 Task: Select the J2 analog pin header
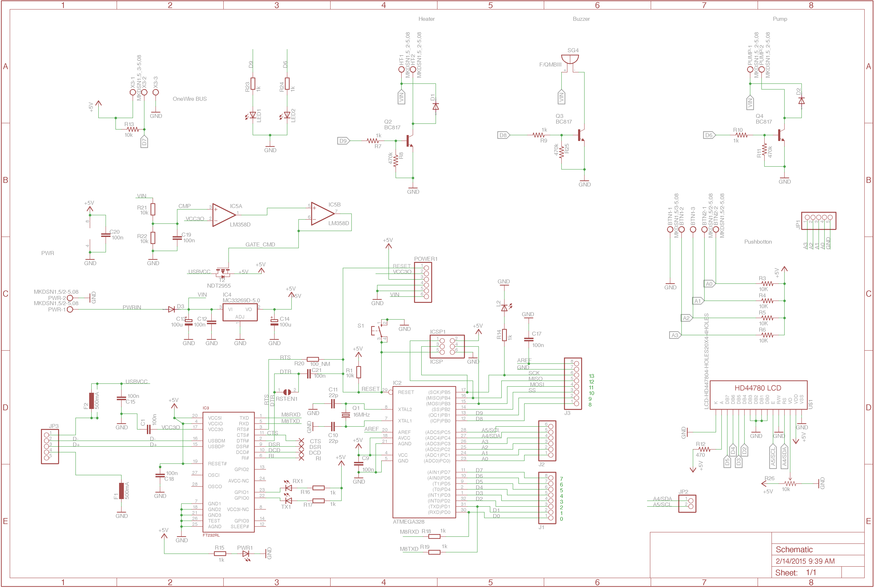coord(547,441)
